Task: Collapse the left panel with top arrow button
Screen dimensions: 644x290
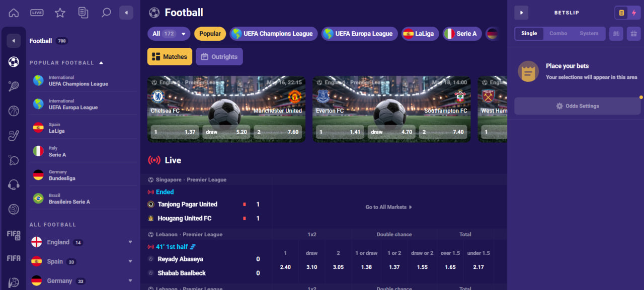Action: 126,13
